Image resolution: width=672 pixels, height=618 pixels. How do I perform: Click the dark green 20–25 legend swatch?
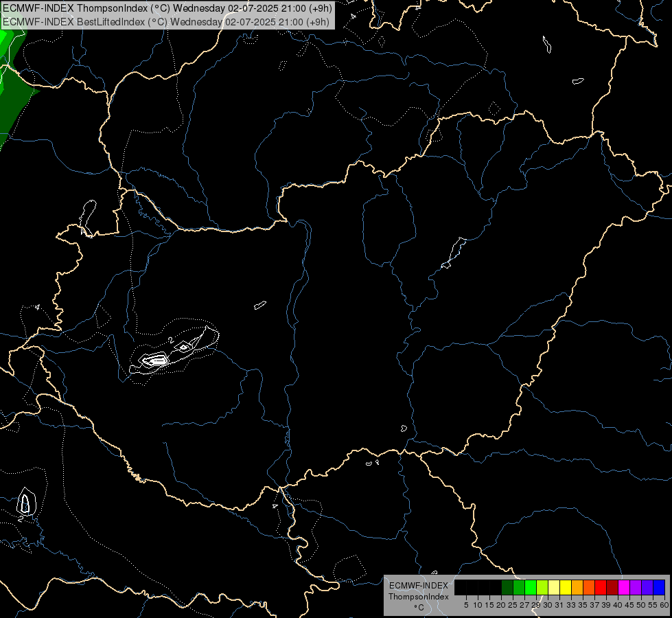coord(507,587)
